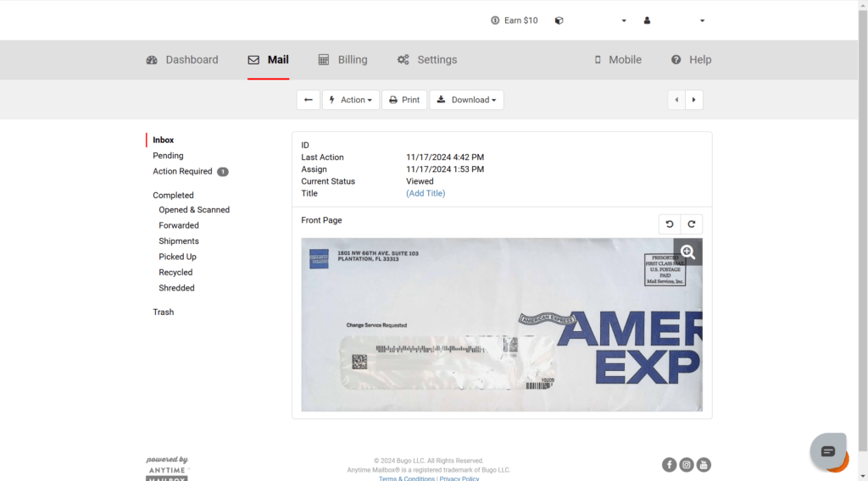The image size is (868, 481).
Task: Click the Action Required count badge
Action: click(x=223, y=171)
